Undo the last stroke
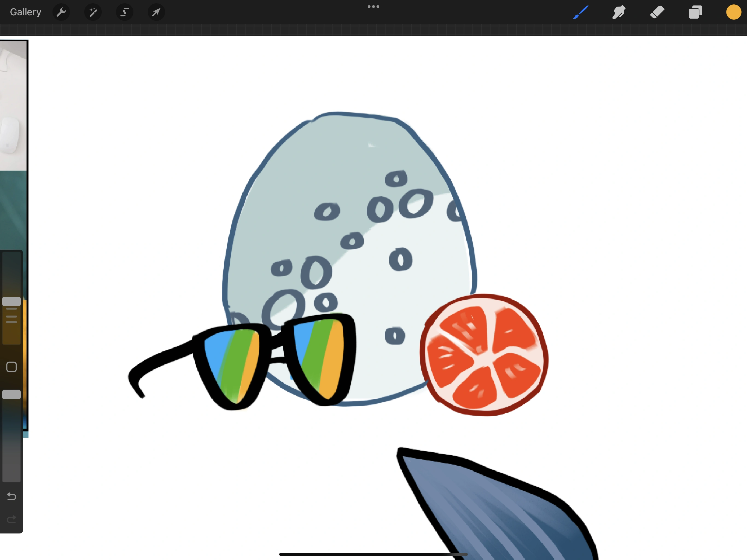Viewport: 747px width, 560px height. 11,496
